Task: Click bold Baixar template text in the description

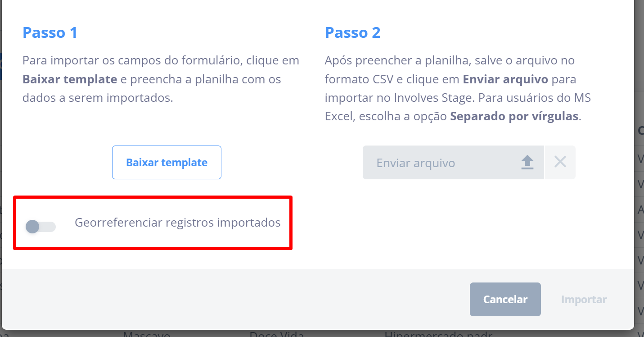Action: [x=70, y=80]
